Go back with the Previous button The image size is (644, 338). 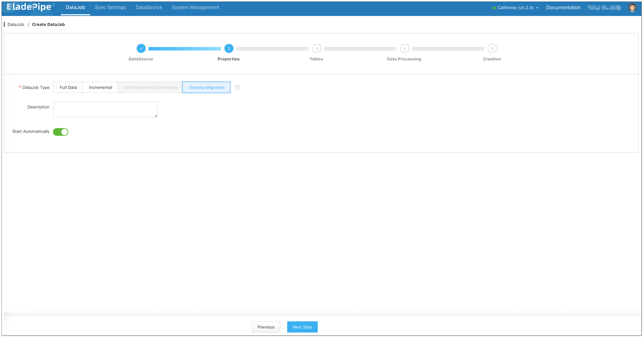[266, 327]
